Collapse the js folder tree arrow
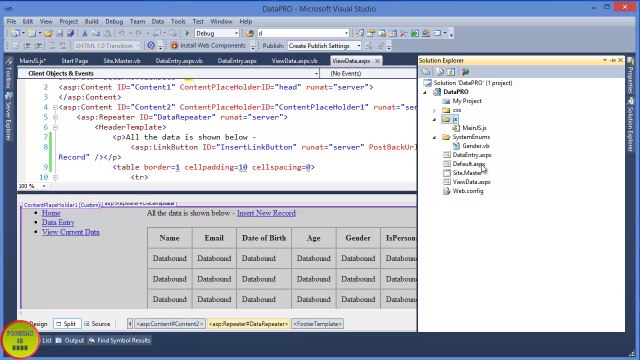The height and width of the screenshot is (360, 640). pyautogui.click(x=435, y=119)
